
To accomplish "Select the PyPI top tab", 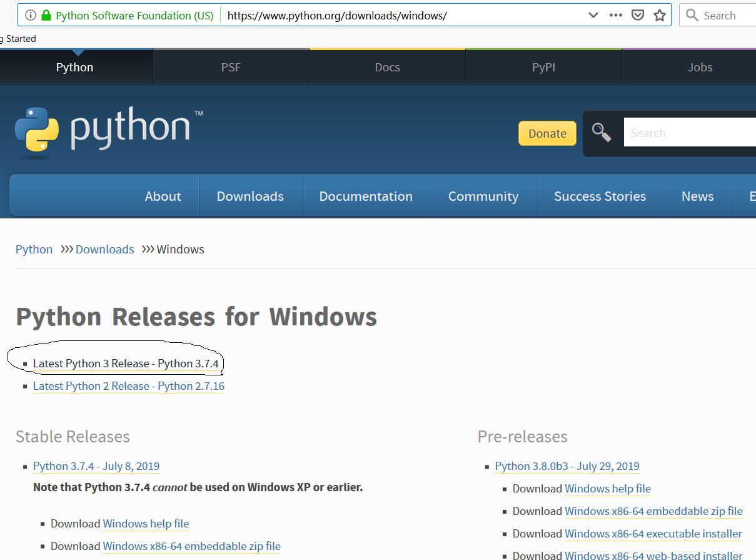I will coord(543,67).
